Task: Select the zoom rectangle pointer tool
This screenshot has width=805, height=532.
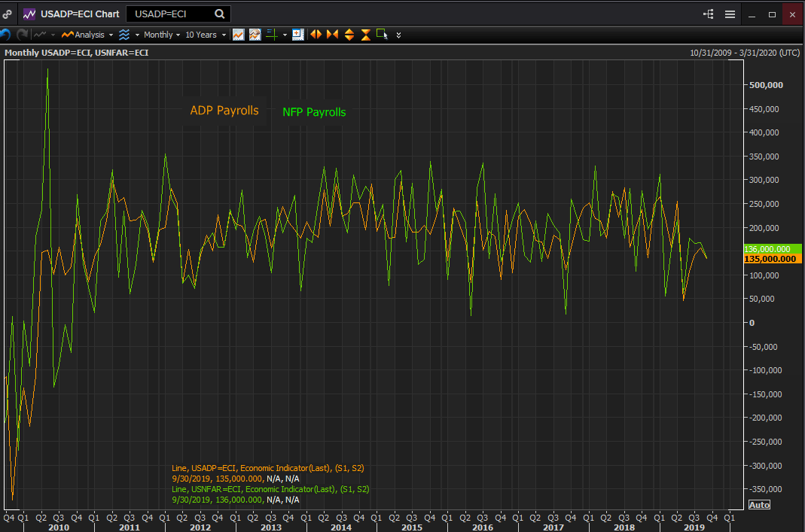Action: pyautogui.click(x=382, y=35)
